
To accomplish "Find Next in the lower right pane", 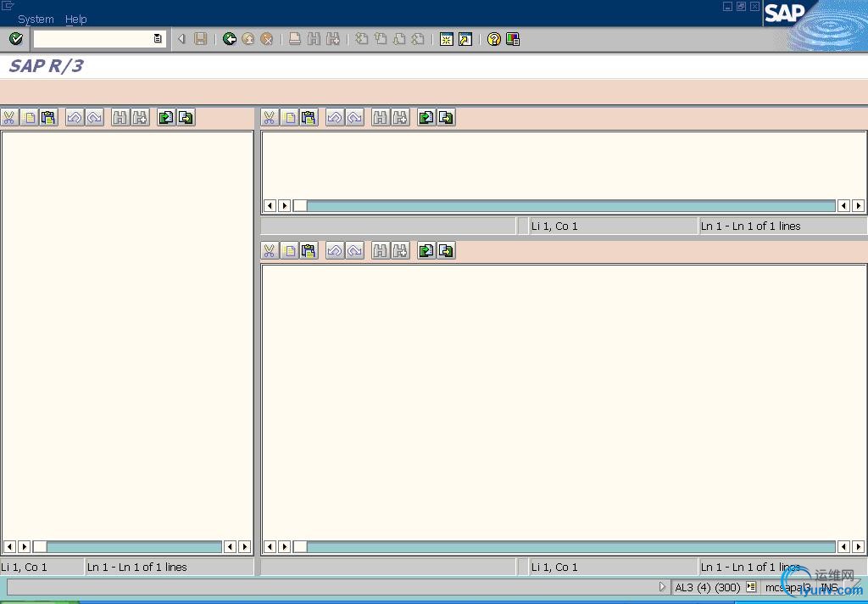I will (400, 251).
